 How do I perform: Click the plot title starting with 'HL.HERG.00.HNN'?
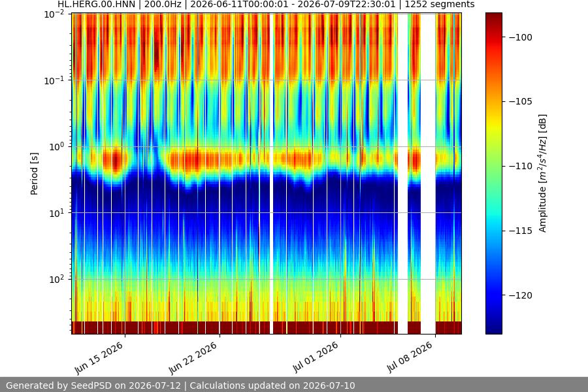pos(266,5)
